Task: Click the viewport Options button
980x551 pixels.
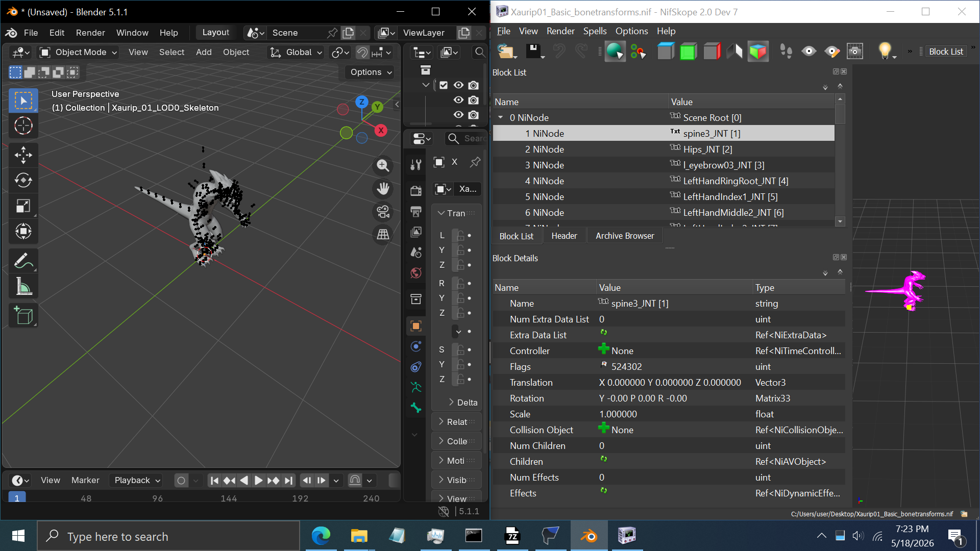Action: click(x=371, y=72)
